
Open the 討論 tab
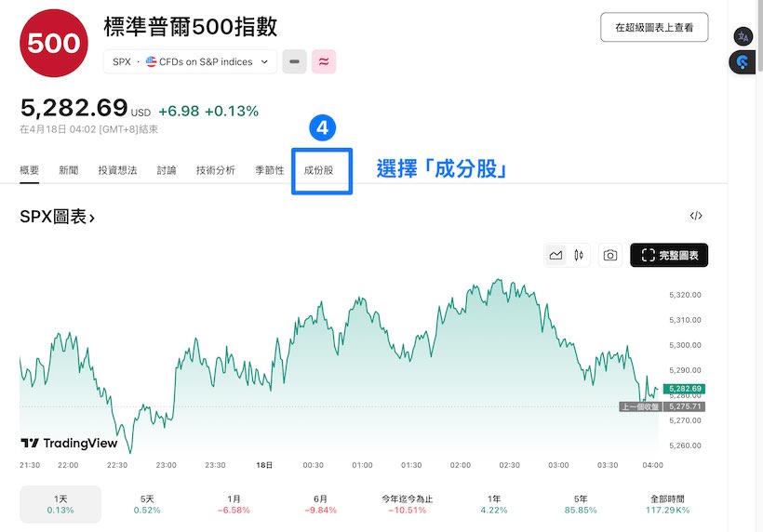(167, 170)
